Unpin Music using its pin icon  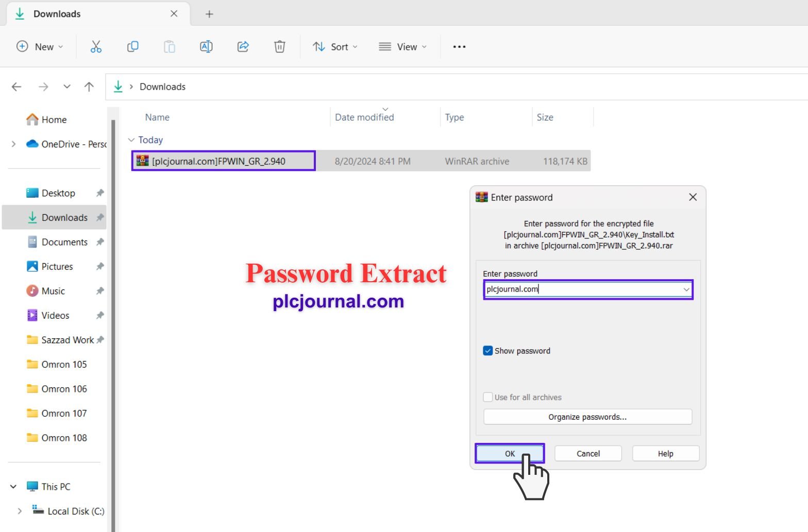coord(100,291)
